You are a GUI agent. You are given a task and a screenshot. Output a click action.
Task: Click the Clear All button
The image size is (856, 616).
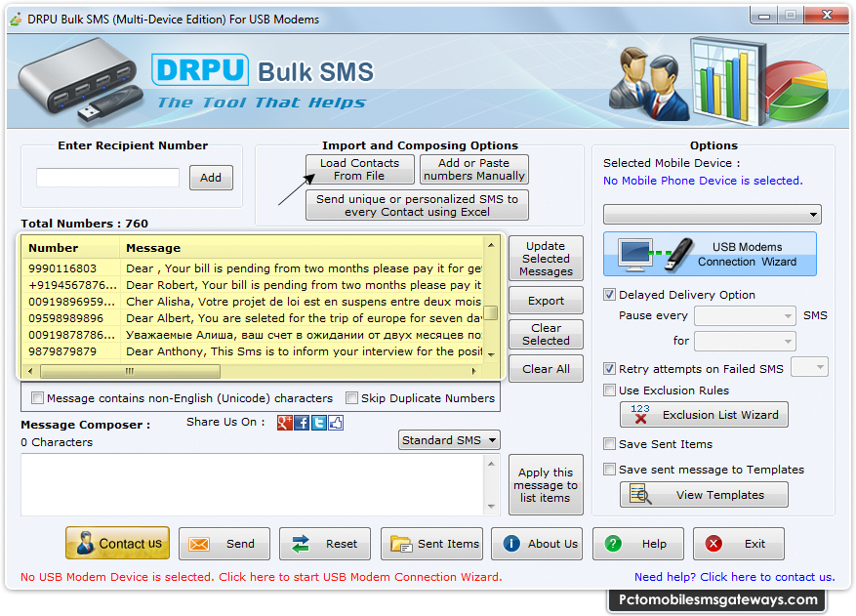pyautogui.click(x=546, y=369)
